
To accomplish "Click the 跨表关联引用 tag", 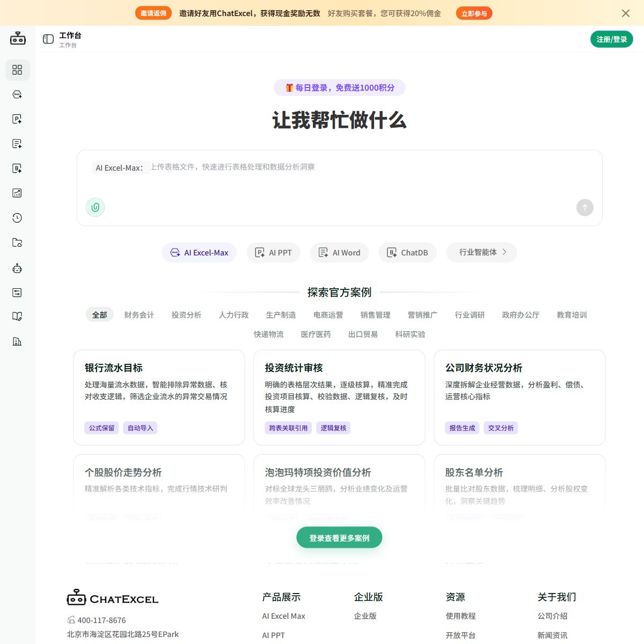I will pos(288,428).
